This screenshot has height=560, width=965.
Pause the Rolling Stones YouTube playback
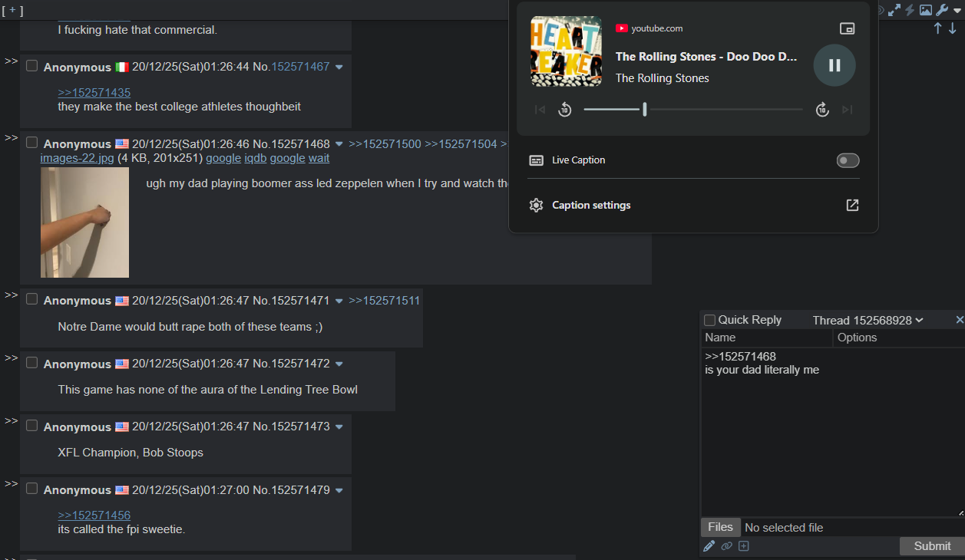point(834,65)
